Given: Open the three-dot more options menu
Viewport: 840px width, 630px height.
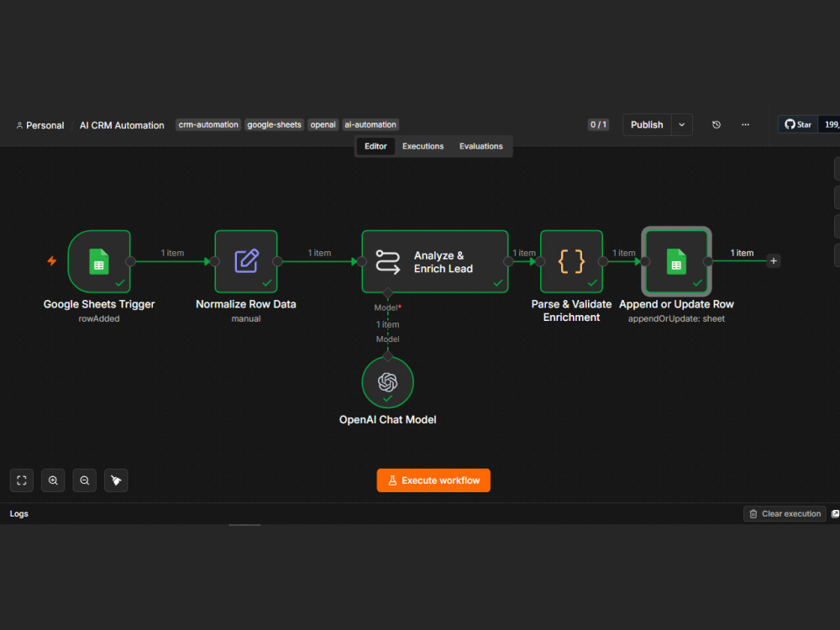Looking at the screenshot, I should (745, 125).
